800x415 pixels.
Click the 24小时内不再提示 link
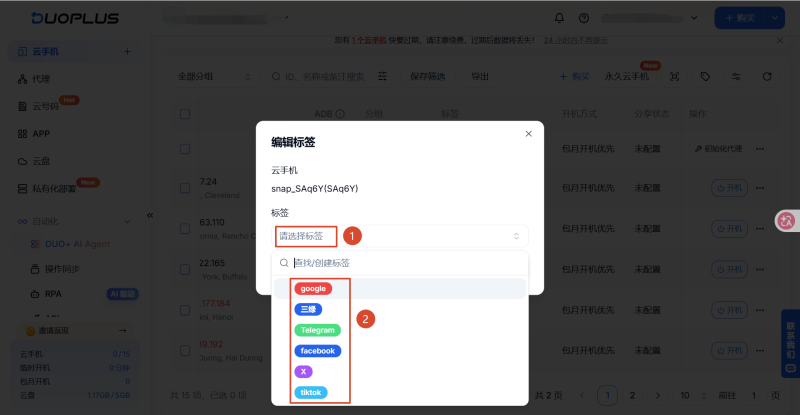[x=576, y=40]
